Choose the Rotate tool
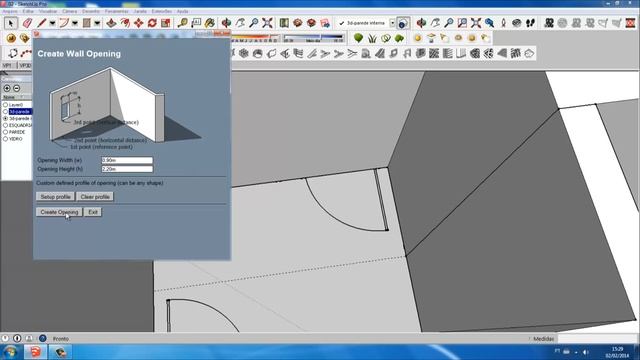Viewport: 640px width, 360px height. tap(152, 23)
